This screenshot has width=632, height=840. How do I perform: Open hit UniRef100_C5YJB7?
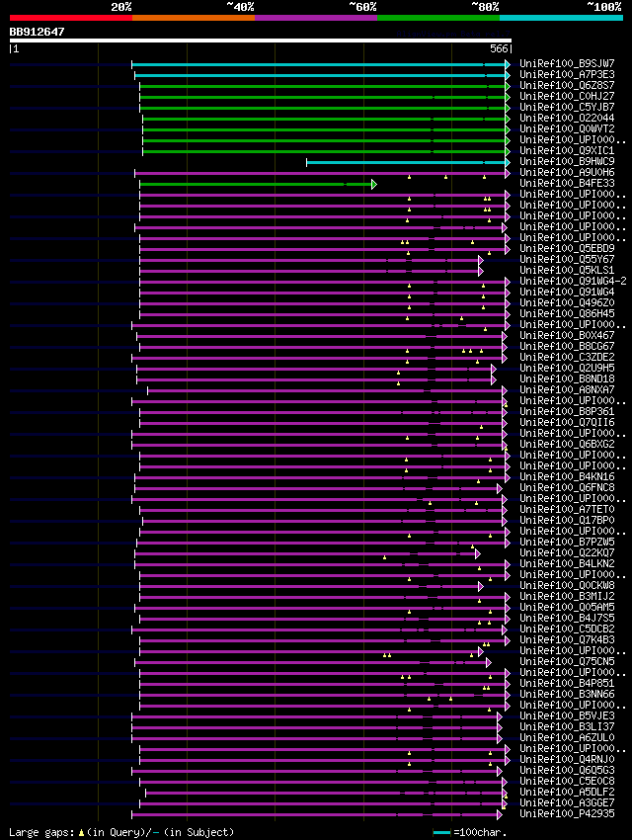pos(567,107)
